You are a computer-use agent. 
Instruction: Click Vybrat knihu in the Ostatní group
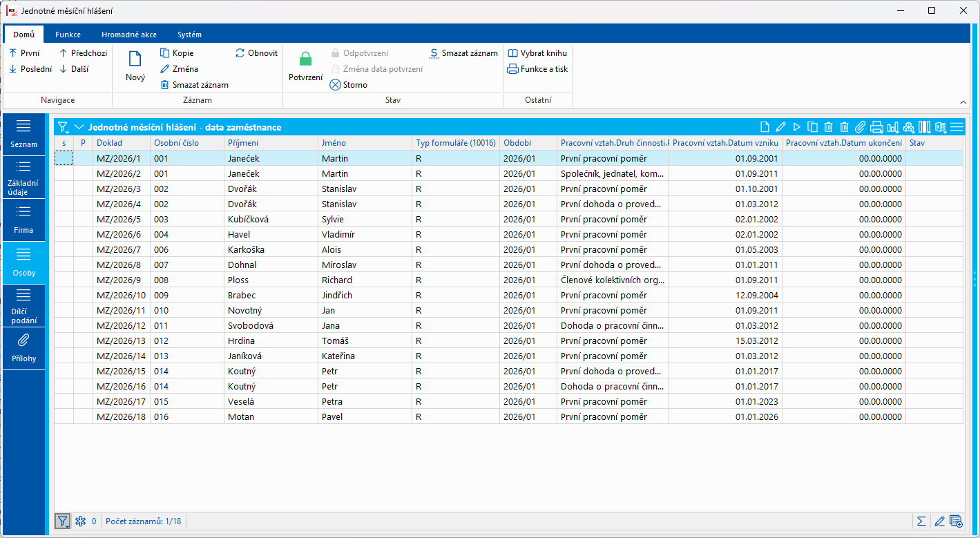pyautogui.click(x=537, y=53)
